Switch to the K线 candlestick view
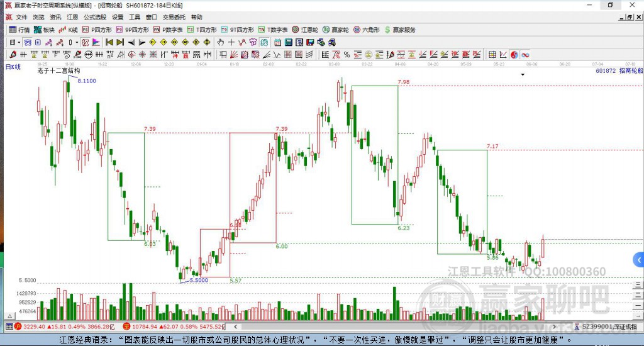 tap(68, 30)
